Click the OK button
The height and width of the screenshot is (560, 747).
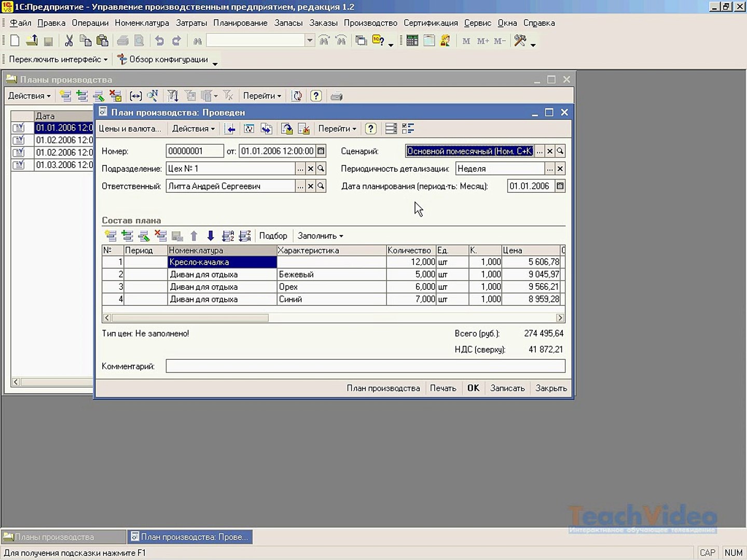point(473,388)
